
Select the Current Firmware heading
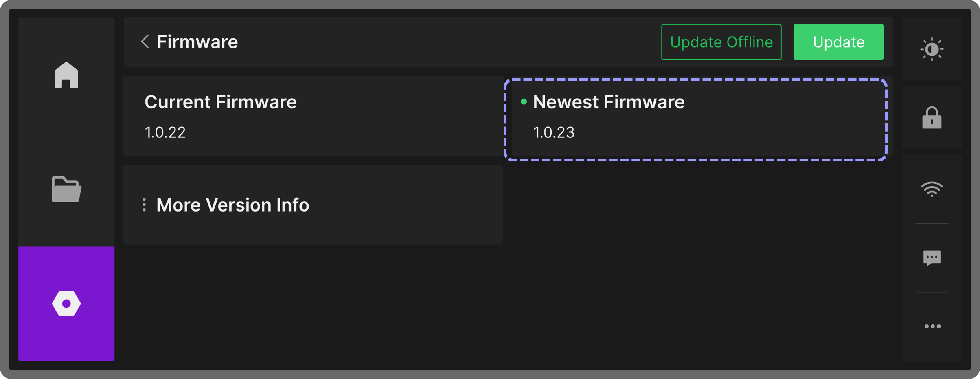(220, 102)
